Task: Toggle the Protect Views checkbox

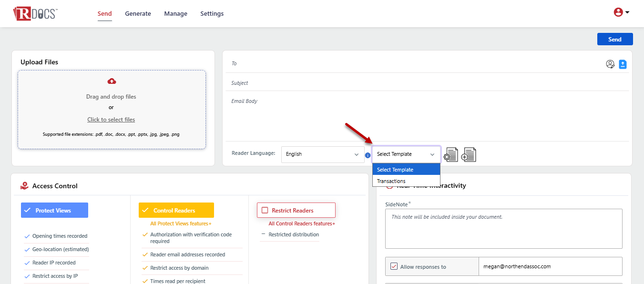Action: pos(28,211)
